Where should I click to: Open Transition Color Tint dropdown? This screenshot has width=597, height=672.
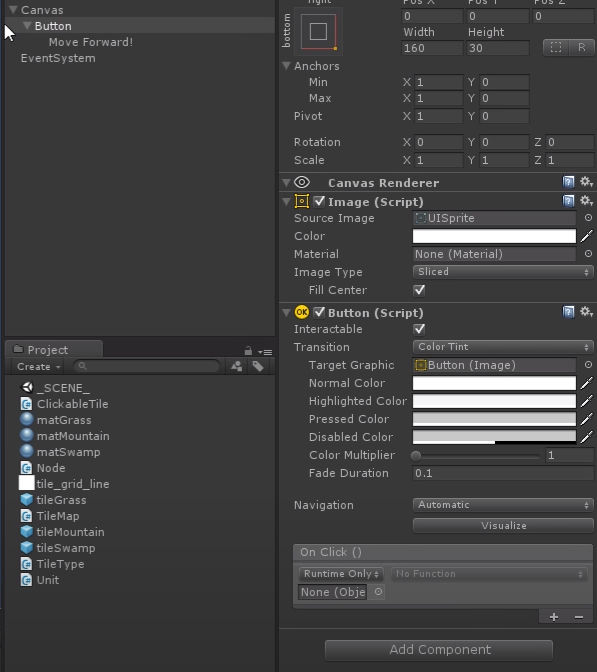tap(503, 347)
